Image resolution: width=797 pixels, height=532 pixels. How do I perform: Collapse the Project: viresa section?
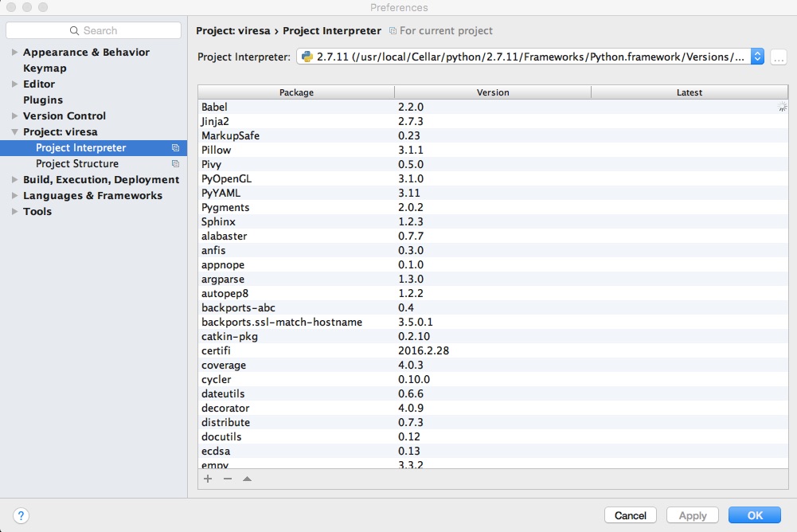tap(15, 131)
